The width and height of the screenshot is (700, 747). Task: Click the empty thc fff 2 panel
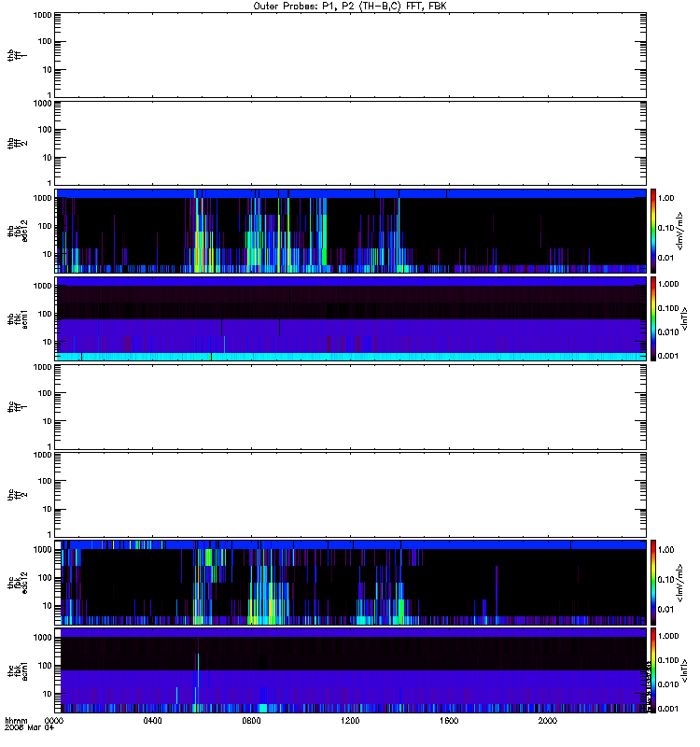coord(351,495)
